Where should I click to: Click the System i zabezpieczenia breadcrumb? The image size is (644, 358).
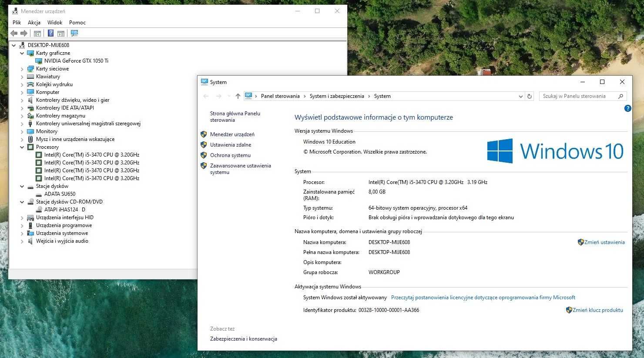[337, 96]
